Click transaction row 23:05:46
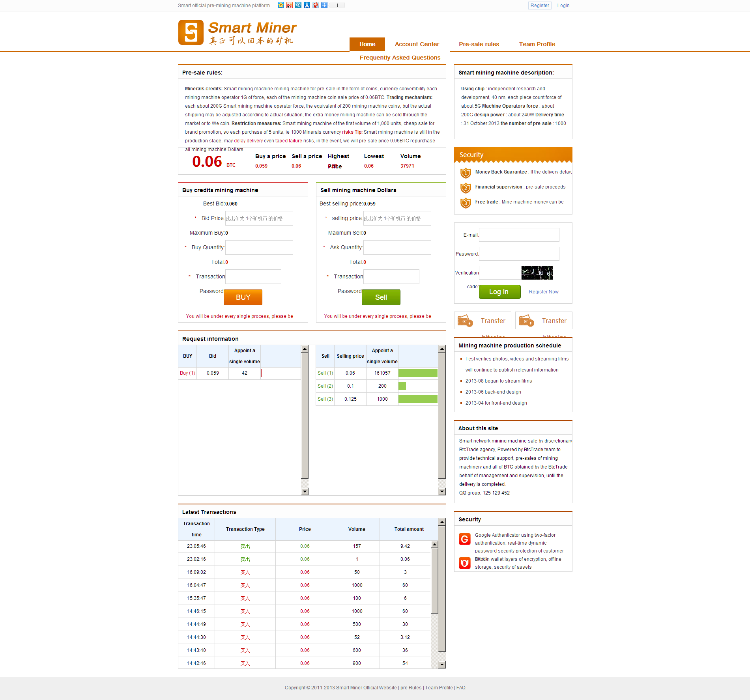Screen dimensions: 750x700 304,546
